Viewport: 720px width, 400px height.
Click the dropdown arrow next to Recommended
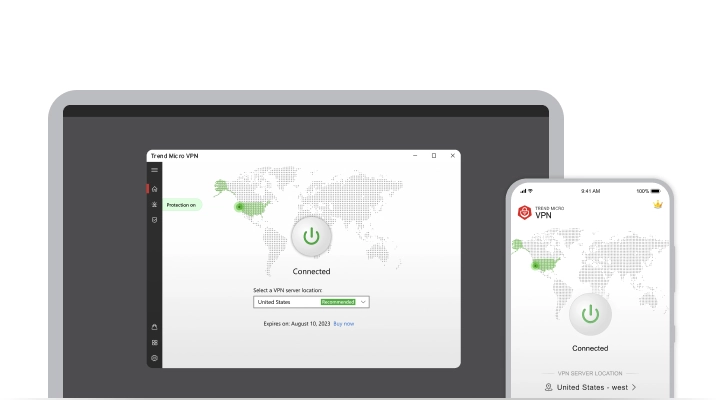(x=363, y=302)
